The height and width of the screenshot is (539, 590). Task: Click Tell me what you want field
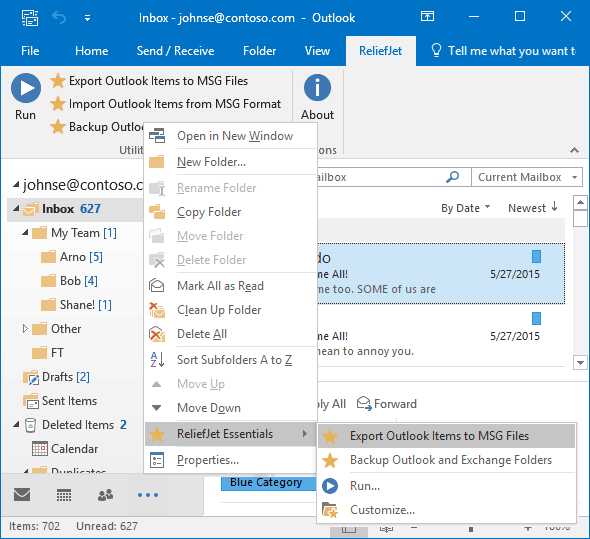pos(512,51)
